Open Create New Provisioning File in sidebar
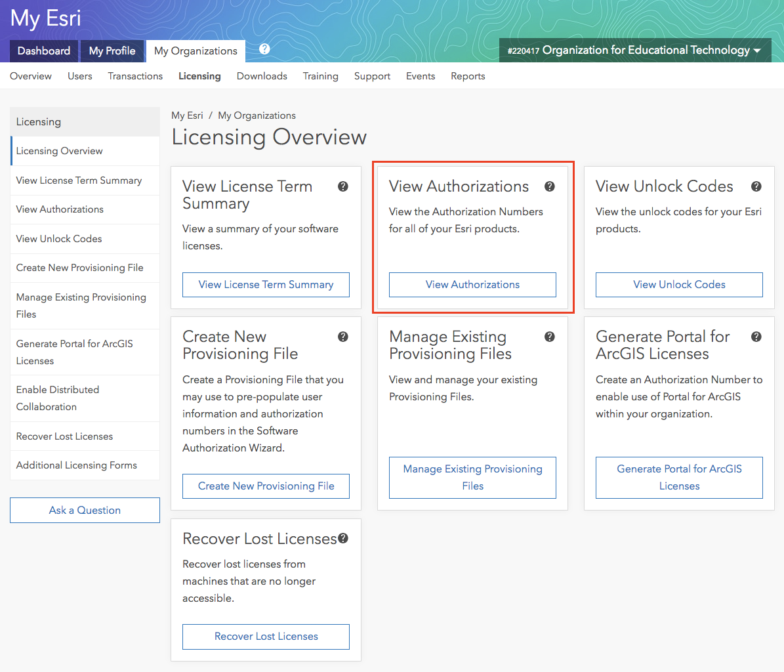 (85, 268)
